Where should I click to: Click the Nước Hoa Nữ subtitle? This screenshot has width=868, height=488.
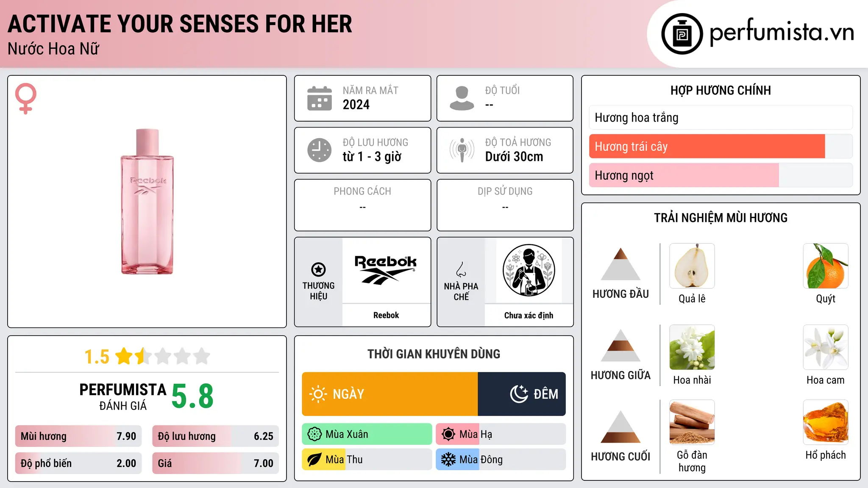[53, 49]
